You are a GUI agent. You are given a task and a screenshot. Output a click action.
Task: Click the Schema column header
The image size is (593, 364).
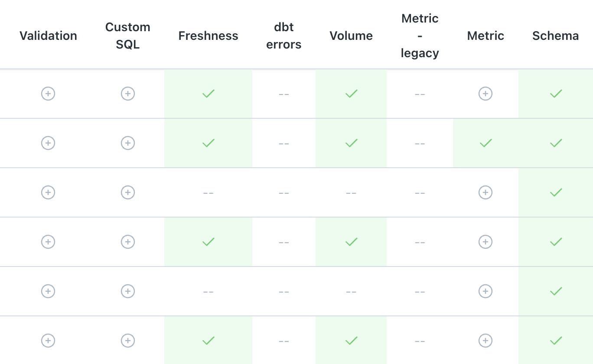click(x=556, y=36)
